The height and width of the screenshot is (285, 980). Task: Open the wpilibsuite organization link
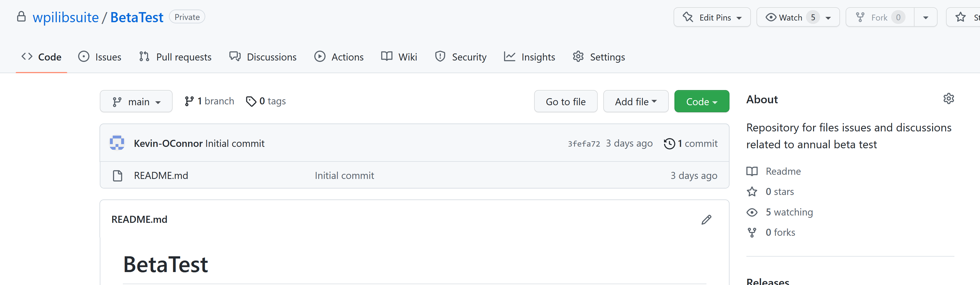(66, 17)
